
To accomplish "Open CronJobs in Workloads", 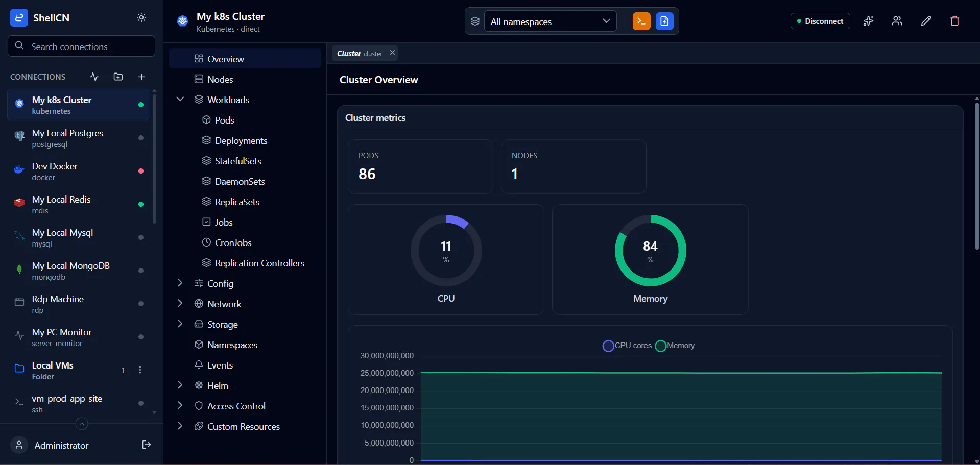I will (245, 242).
